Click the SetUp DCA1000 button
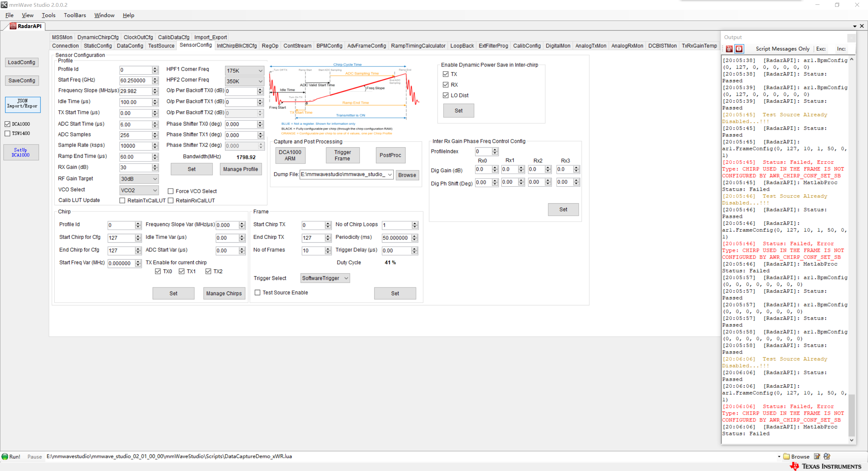 (x=21, y=152)
